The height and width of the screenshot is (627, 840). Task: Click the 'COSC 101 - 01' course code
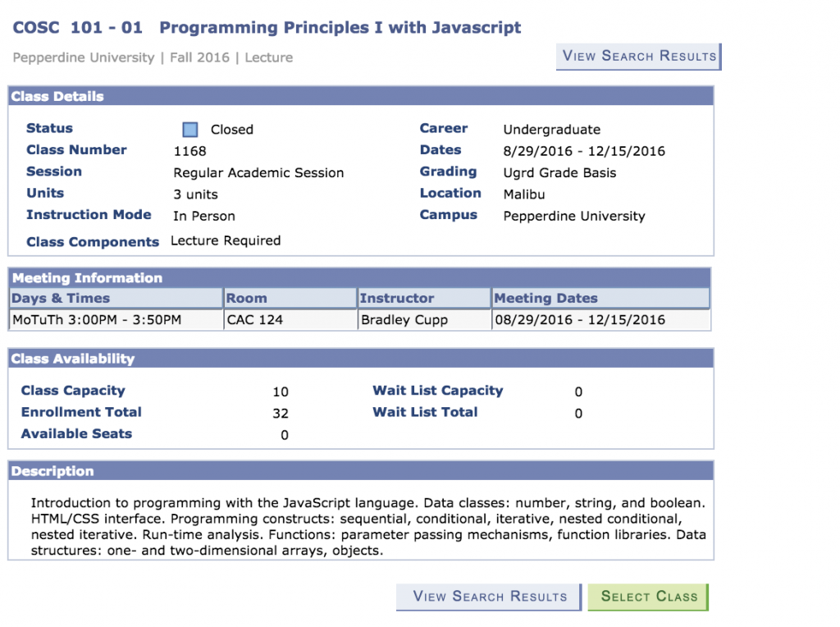coord(78,27)
